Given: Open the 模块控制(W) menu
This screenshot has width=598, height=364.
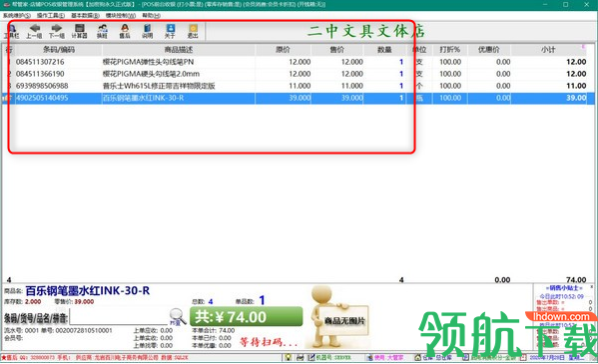Looking at the screenshot, I should coord(121,16).
